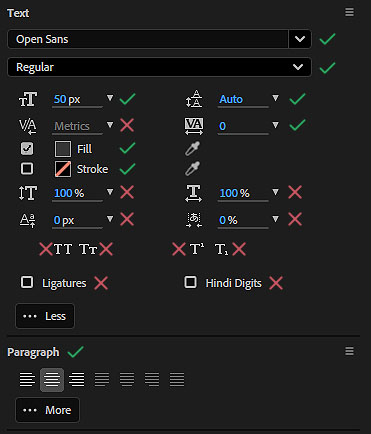This screenshot has width=371, height=434.
Task: Click the baseline shift icon
Action: point(28,220)
